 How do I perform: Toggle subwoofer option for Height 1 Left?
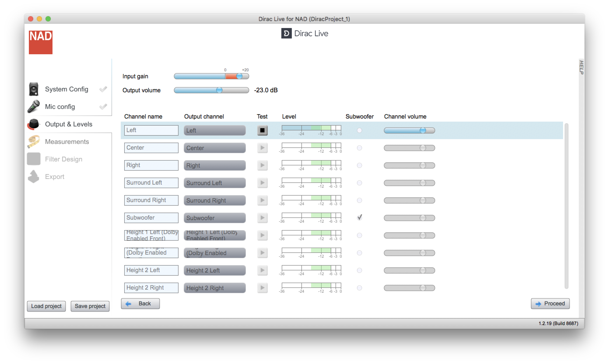tap(359, 235)
